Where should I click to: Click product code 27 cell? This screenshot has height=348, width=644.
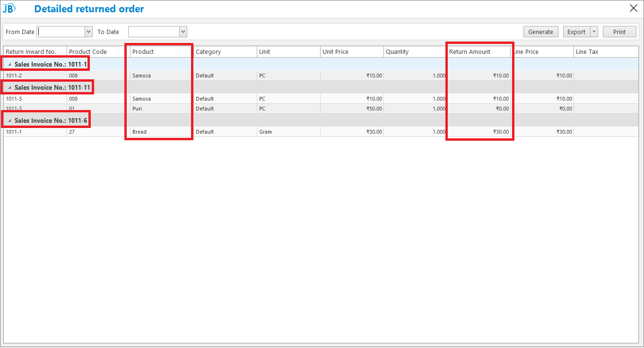(x=98, y=132)
